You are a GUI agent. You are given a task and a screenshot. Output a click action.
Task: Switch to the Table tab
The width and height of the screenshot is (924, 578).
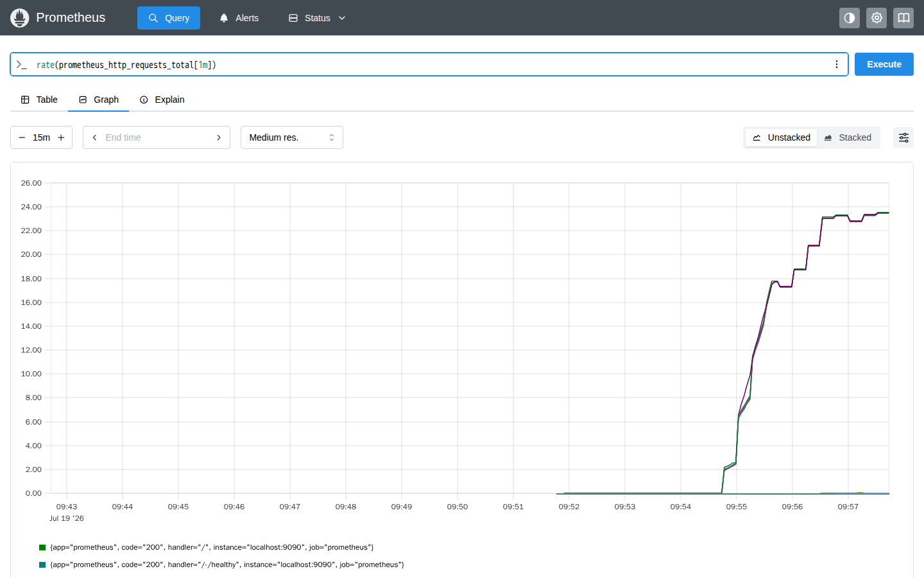click(39, 100)
